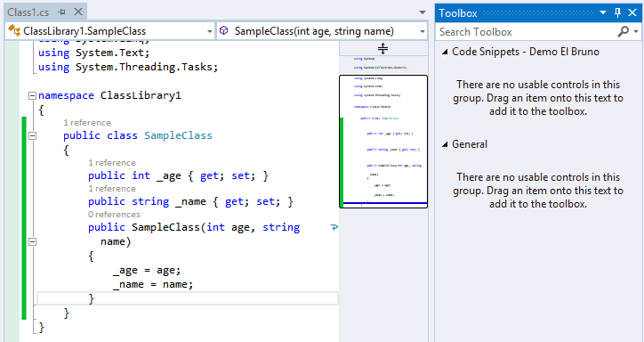Click the word-wrap glyph after 'string'
The image size is (644, 342).
[x=334, y=227]
